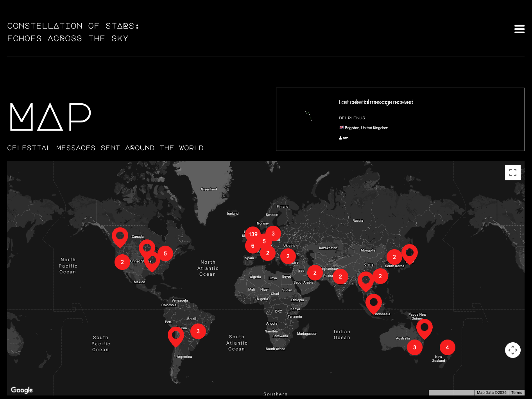The width and height of the screenshot is (532, 399).
Task: Activate the map pan control
Action: (x=512, y=350)
